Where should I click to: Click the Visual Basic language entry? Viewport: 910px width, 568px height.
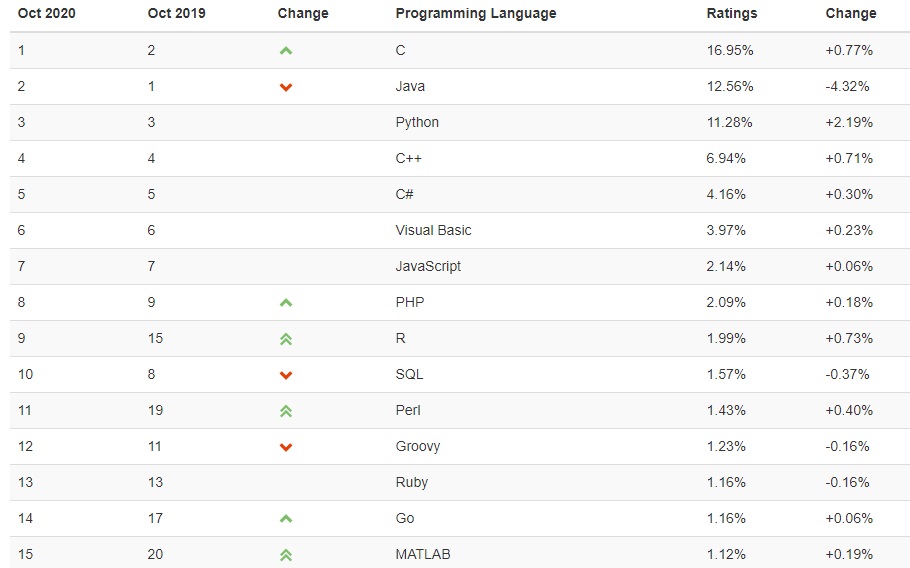coord(433,230)
